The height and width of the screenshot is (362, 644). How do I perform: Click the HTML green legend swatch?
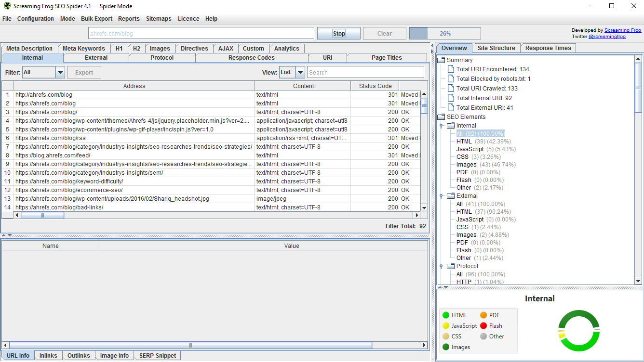[x=445, y=315]
